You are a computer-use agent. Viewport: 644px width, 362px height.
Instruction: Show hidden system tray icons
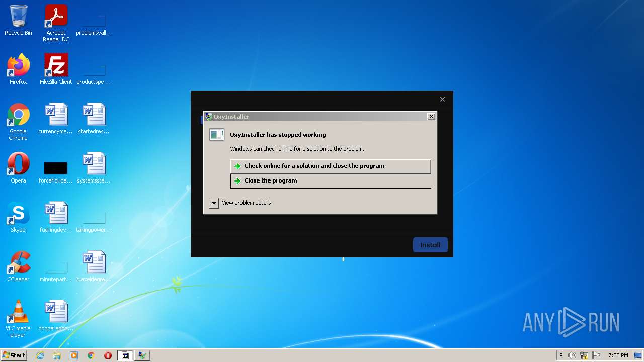coord(561,355)
